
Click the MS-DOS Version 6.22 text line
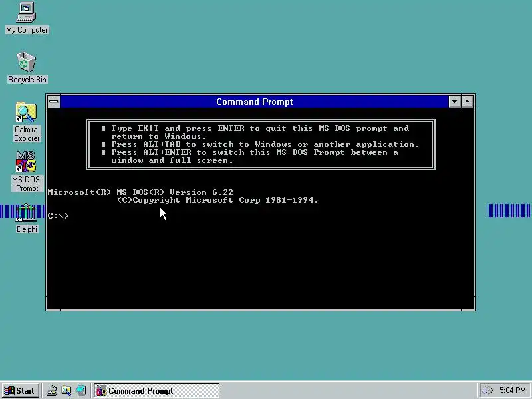(x=140, y=192)
